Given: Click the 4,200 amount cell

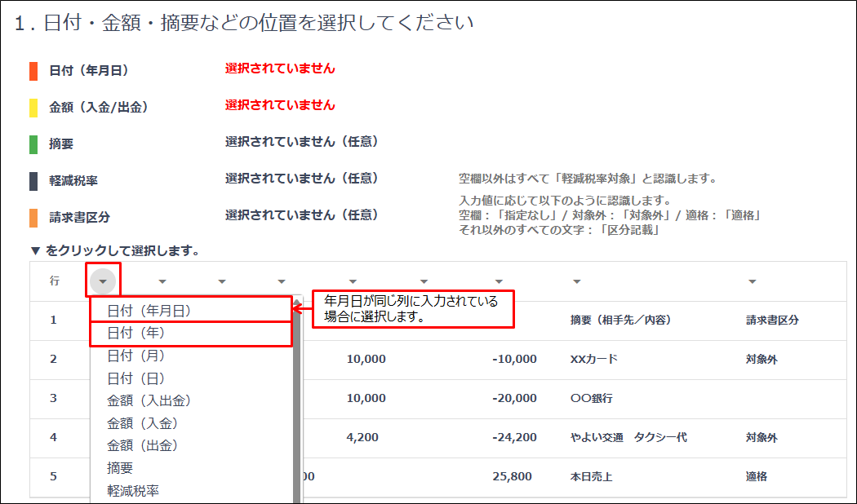Looking at the screenshot, I should (x=362, y=437).
